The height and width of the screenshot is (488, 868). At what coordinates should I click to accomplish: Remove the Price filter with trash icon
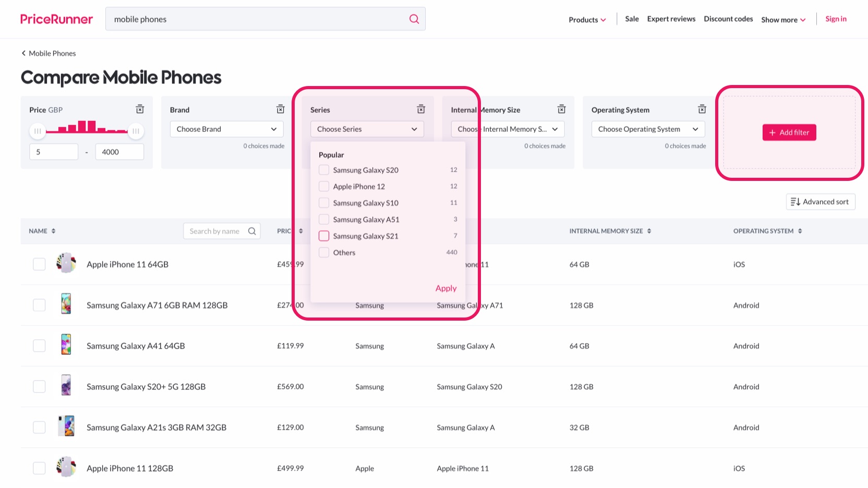[x=140, y=109]
